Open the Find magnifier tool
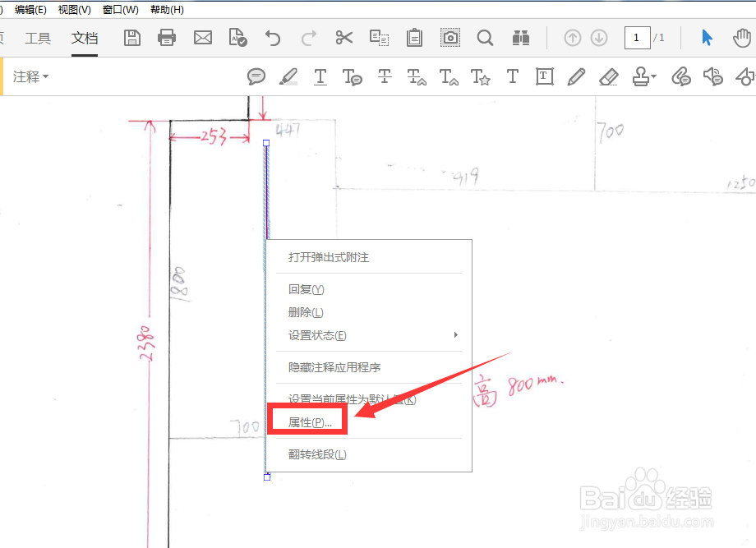Viewport: 756px width, 548px height. 485,38
